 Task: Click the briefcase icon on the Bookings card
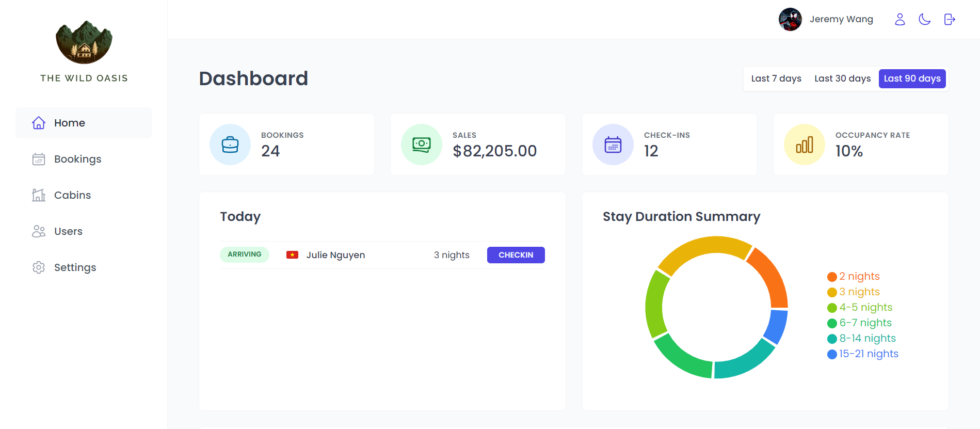click(x=230, y=145)
